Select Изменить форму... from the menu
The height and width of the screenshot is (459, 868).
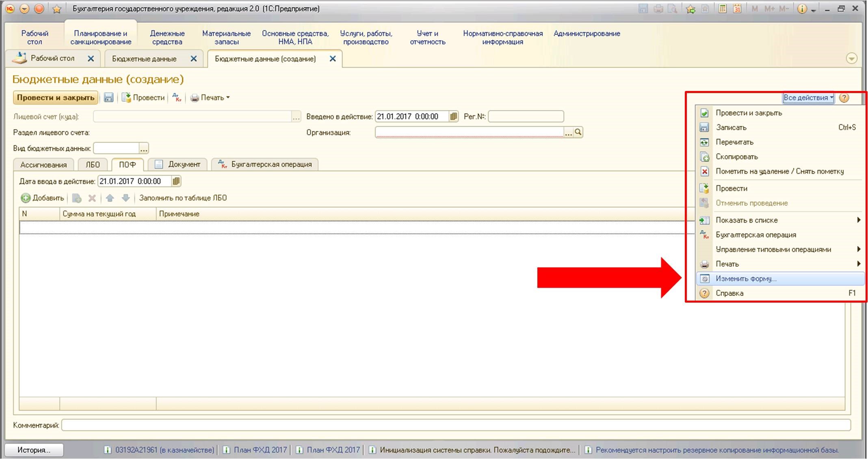(746, 279)
